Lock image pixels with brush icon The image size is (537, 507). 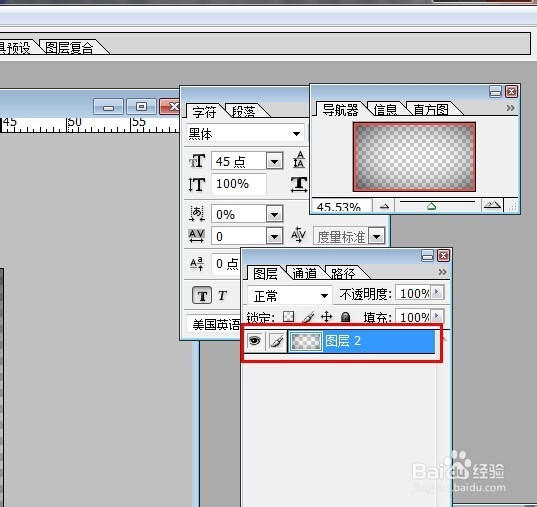pos(308,317)
